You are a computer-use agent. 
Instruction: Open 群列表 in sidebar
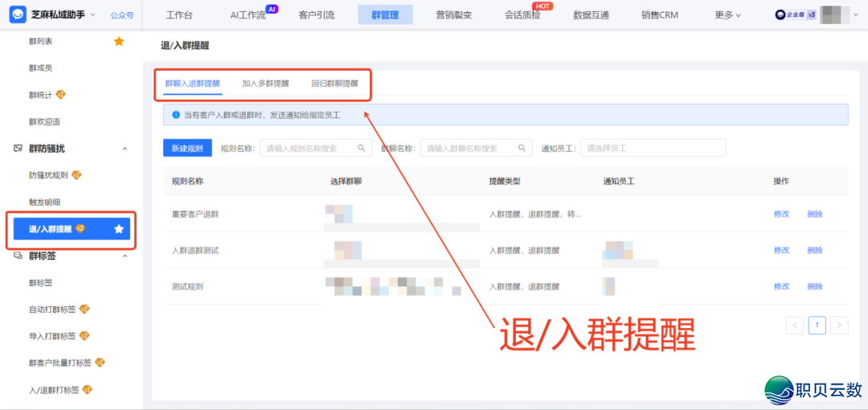point(40,42)
